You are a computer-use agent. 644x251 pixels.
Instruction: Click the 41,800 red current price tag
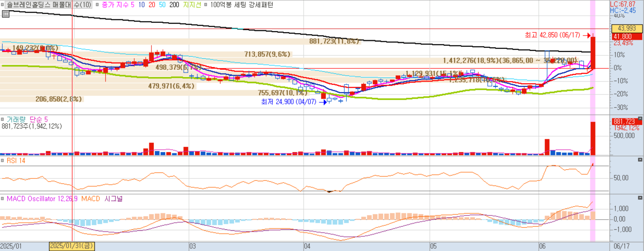point(627,37)
